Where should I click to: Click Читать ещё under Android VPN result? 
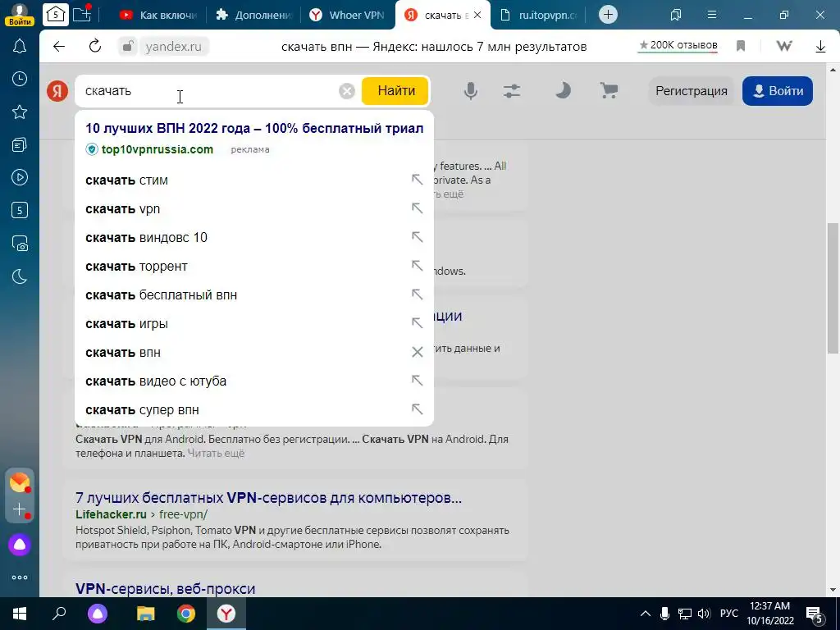click(x=216, y=453)
